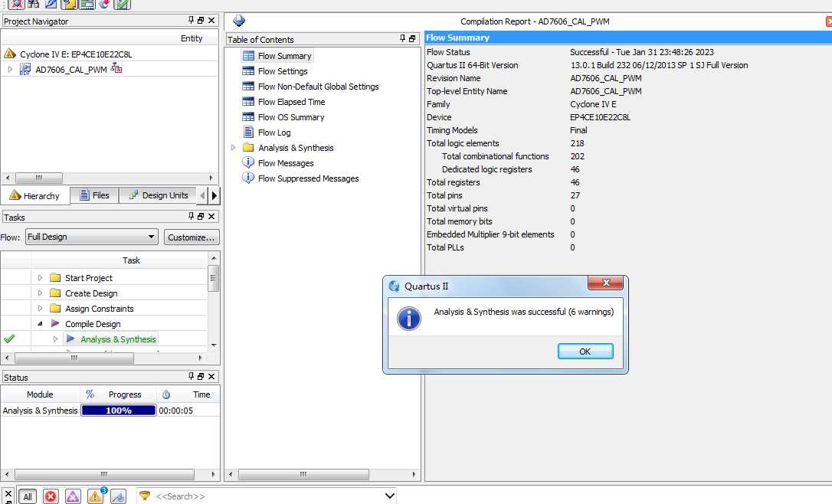Viewport: 832px width, 504px height.
Task: Pin the Status panel
Action: tap(191, 376)
